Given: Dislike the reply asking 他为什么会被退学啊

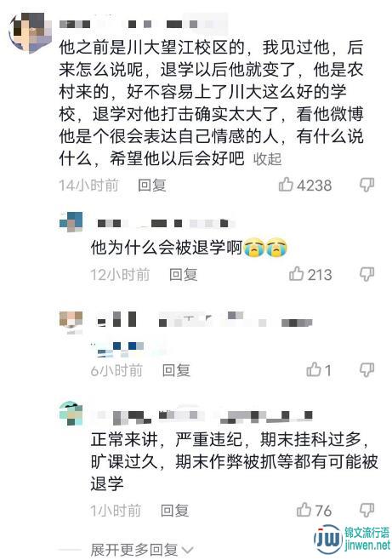Looking at the screenshot, I should pos(366,274).
